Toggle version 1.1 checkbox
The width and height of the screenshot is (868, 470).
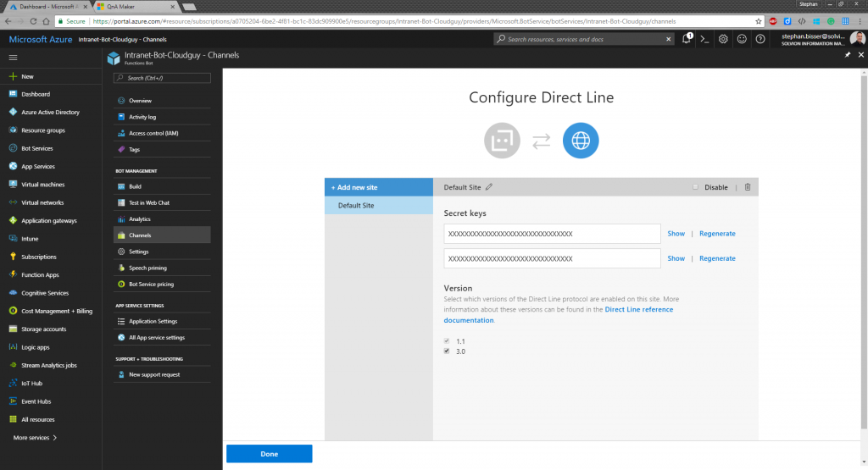tap(447, 340)
